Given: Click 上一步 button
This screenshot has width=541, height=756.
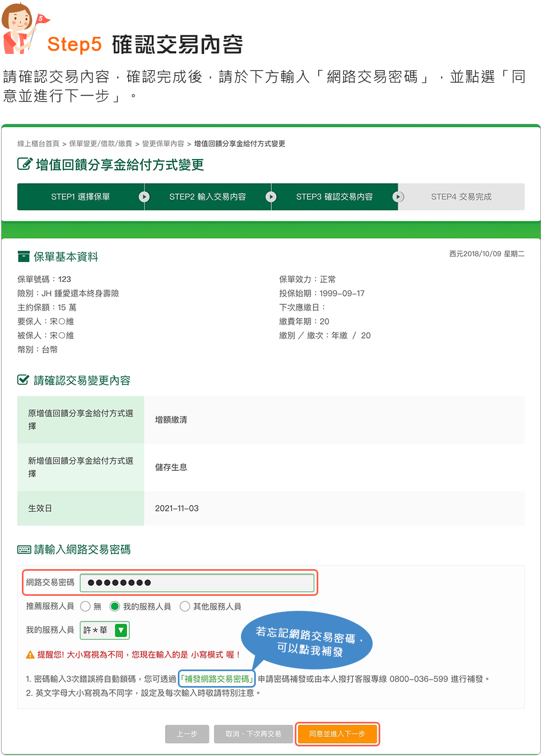Looking at the screenshot, I should click(187, 734).
